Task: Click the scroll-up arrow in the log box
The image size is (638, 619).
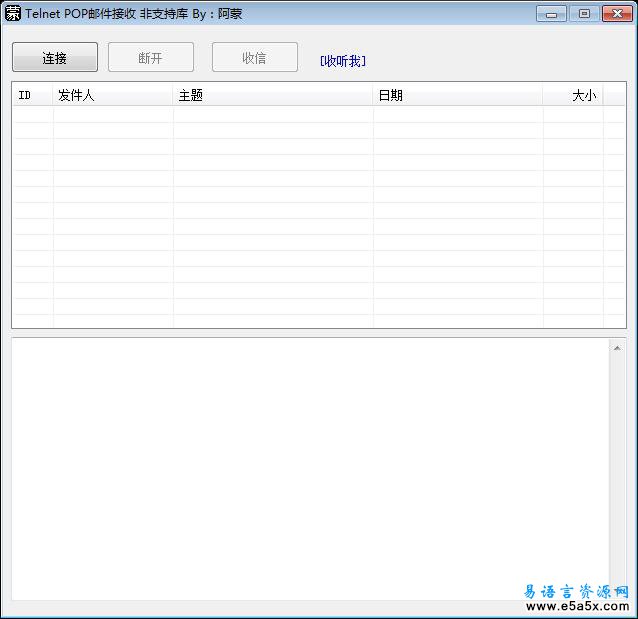Action: [617, 348]
